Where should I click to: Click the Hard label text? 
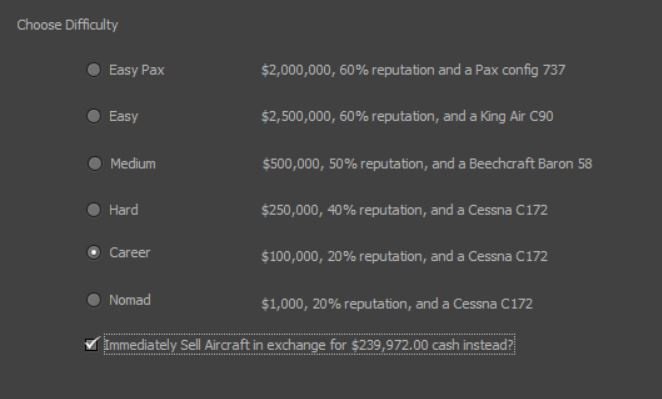123,210
